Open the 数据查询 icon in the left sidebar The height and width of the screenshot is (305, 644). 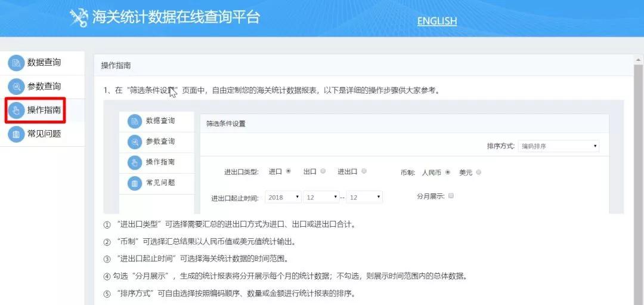coord(17,63)
